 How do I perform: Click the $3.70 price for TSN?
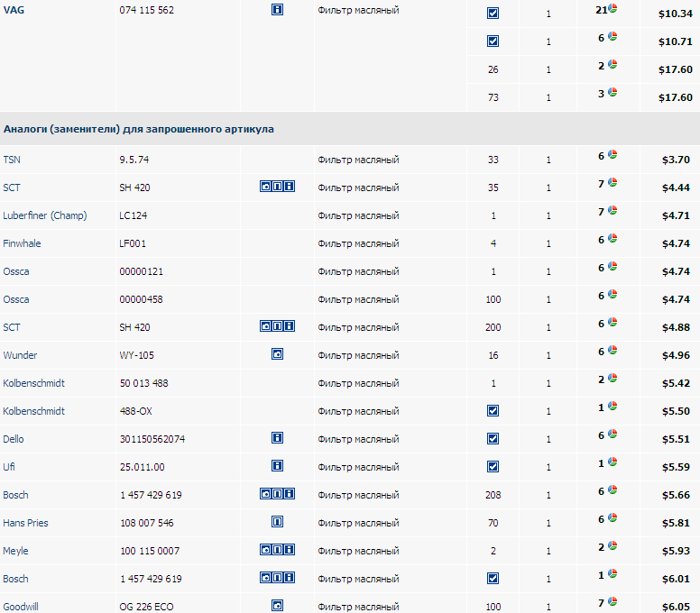tap(676, 160)
